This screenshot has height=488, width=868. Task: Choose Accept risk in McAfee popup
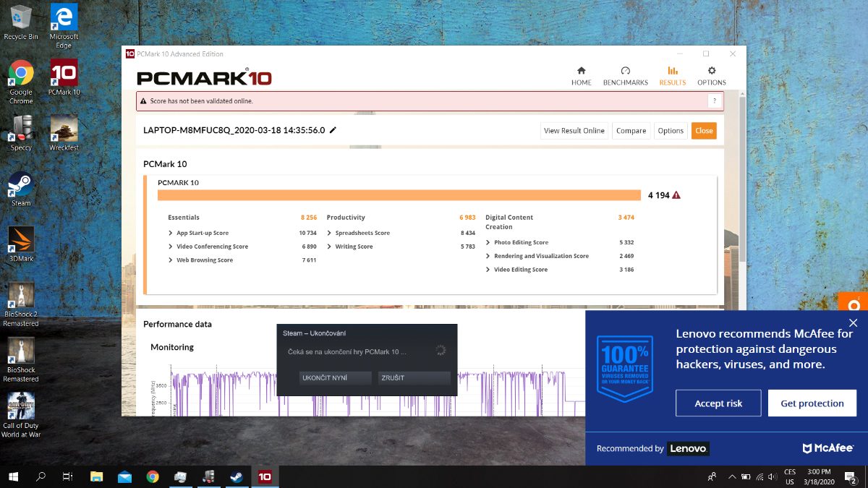718,403
